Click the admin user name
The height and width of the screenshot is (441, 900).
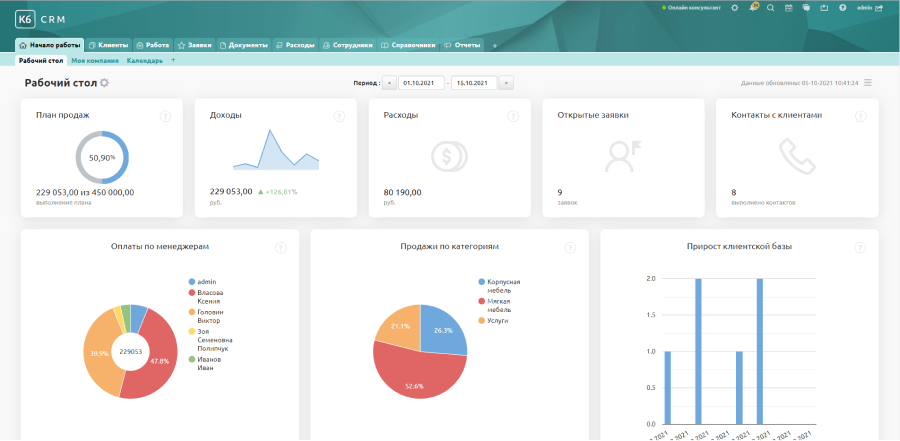tap(864, 8)
